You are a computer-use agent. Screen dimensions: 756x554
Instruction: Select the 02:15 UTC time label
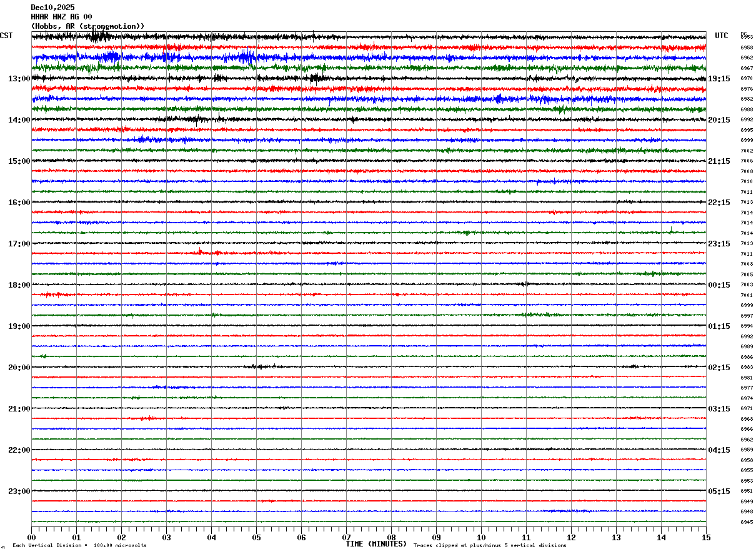click(x=719, y=368)
